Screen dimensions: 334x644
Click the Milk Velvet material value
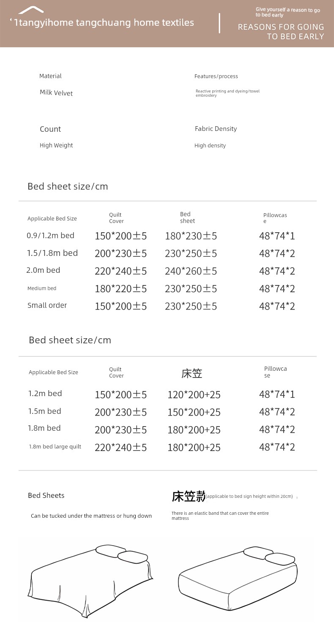coord(56,92)
